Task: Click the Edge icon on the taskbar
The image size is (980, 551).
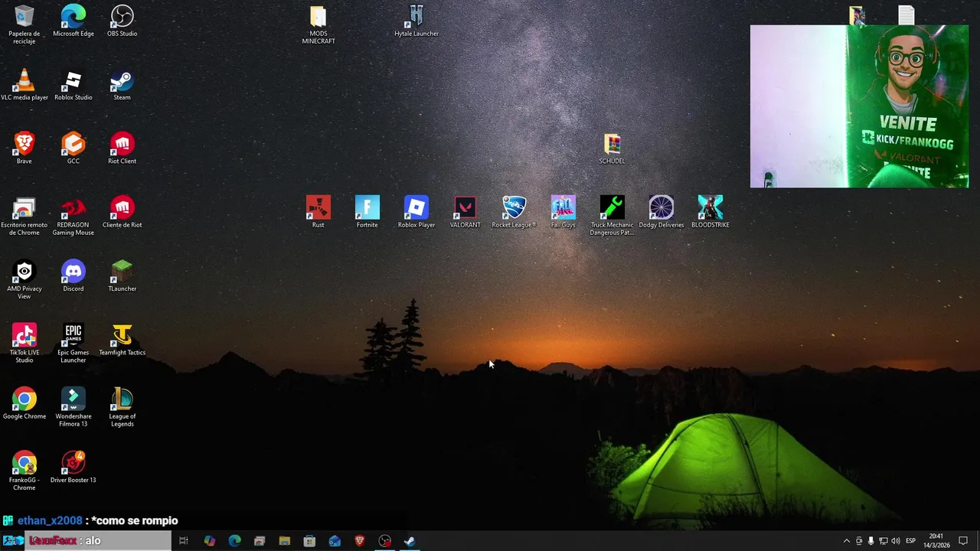Action: [235, 541]
